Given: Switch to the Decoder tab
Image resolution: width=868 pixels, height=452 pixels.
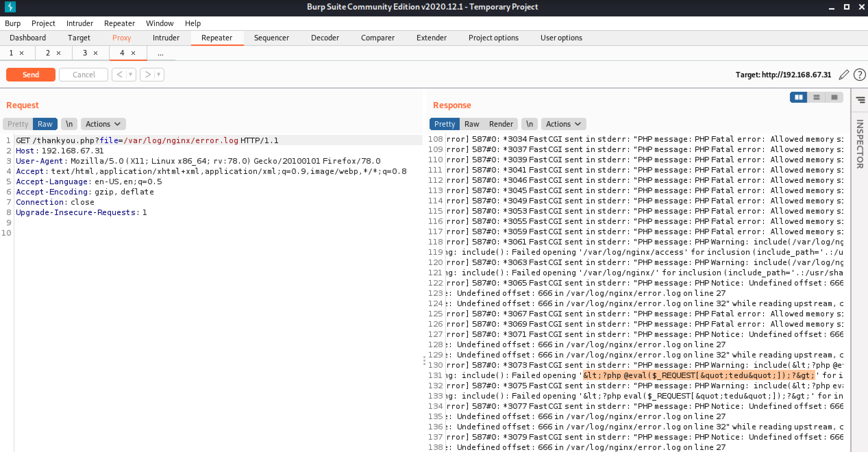Looking at the screenshot, I should tap(325, 38).
